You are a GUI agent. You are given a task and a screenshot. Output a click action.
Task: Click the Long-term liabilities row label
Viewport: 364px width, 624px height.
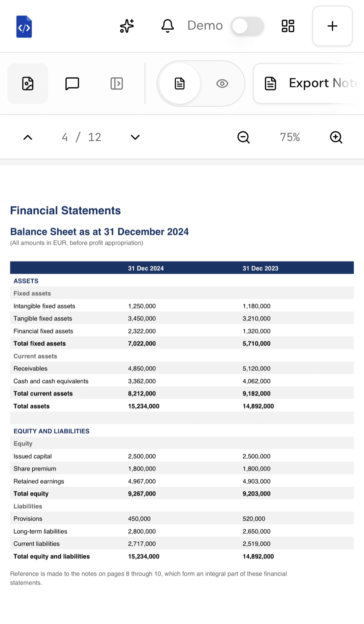(40, 531)
